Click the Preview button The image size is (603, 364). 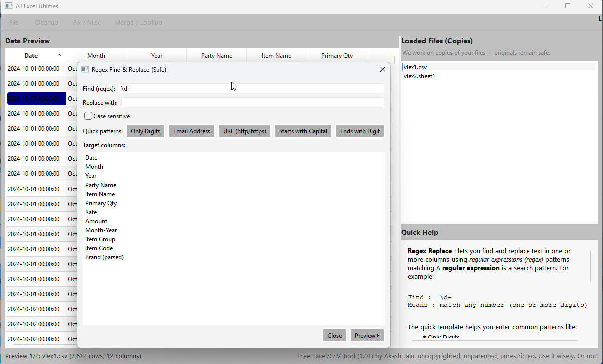(365, 335)
